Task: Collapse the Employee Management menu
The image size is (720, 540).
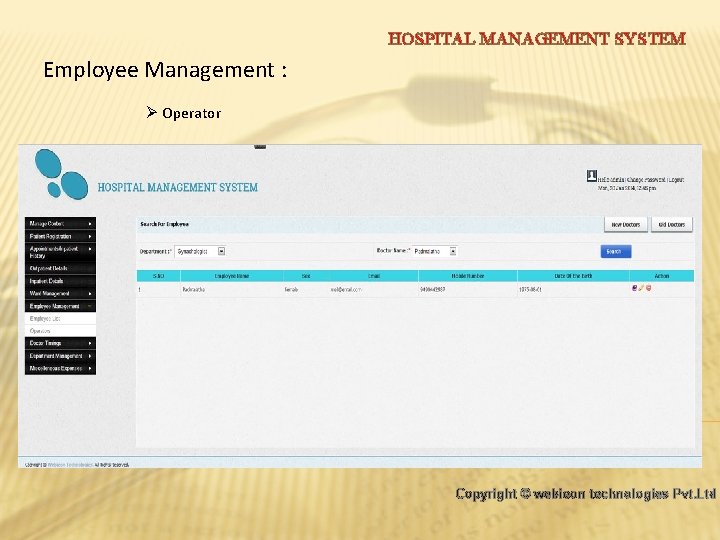Action: click(60, 306)
